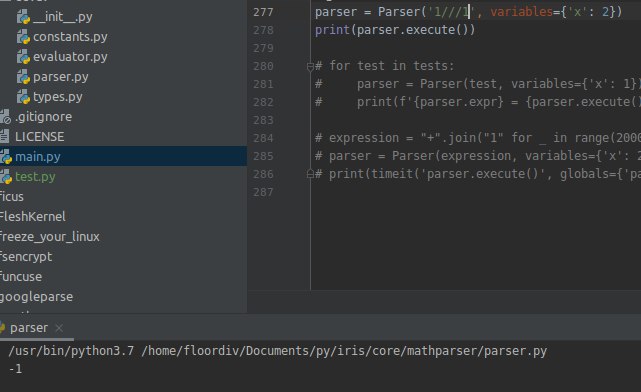Close the parser run tab

tap(59, 328)
